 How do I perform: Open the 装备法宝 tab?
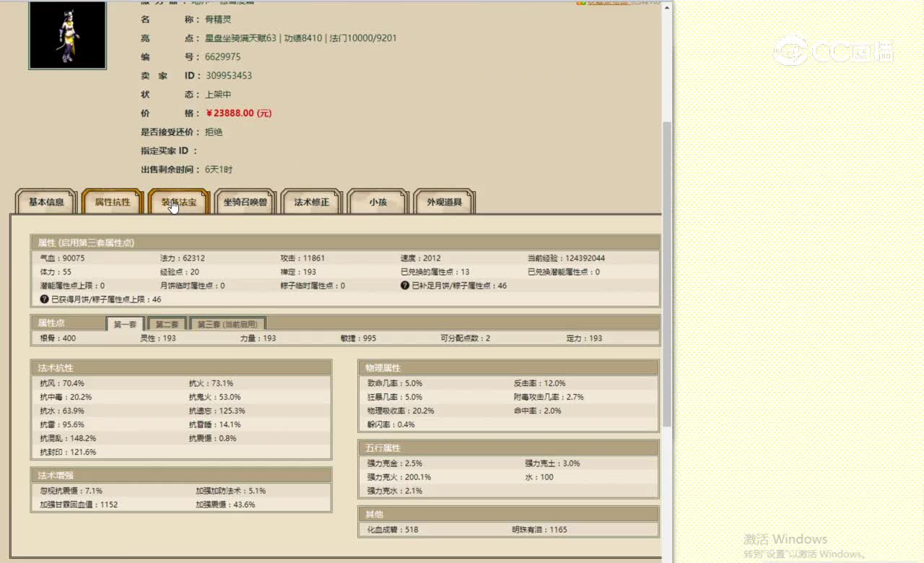179,202
